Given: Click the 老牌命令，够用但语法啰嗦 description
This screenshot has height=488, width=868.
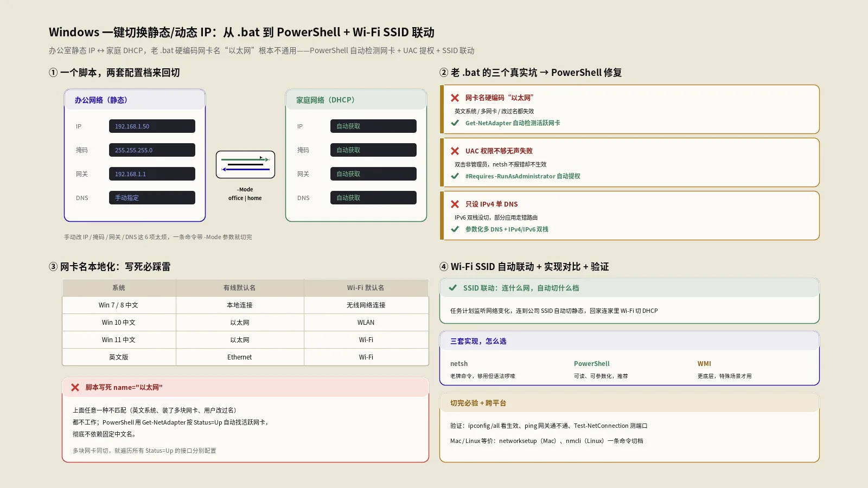Looking at the screenshot, I should (x=482, y=376).
